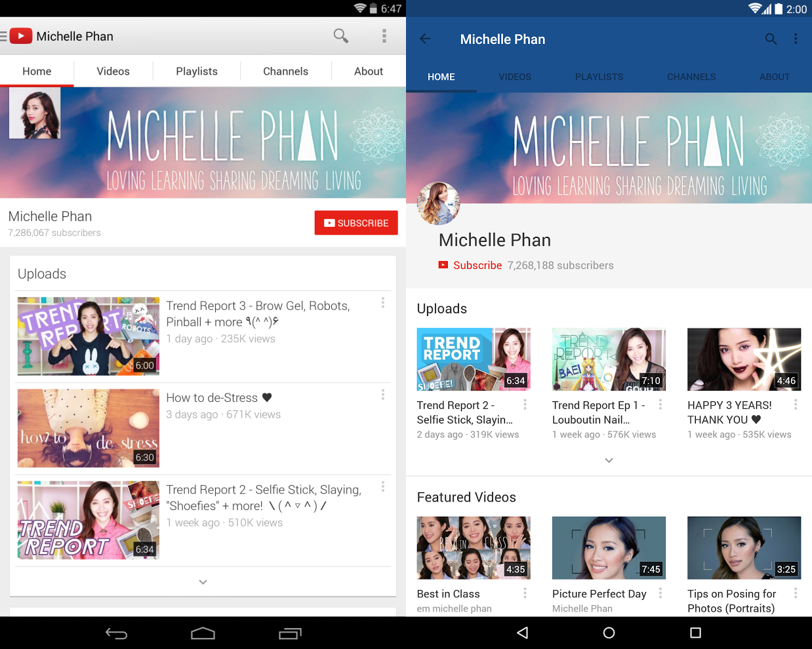Tap the circle Android home button

[x=609, y=633]
